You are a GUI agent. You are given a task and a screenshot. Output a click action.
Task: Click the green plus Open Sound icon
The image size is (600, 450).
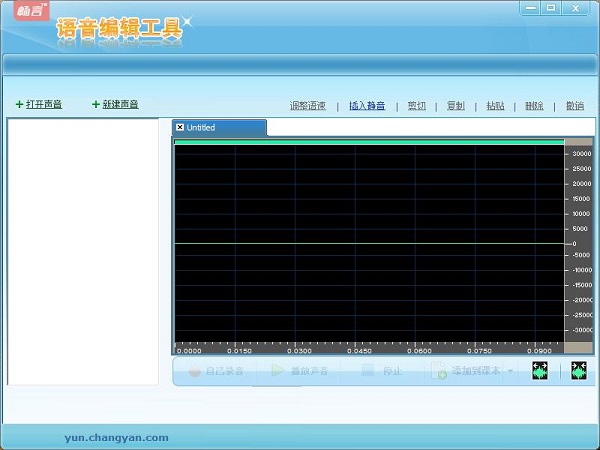pos(20,105)
